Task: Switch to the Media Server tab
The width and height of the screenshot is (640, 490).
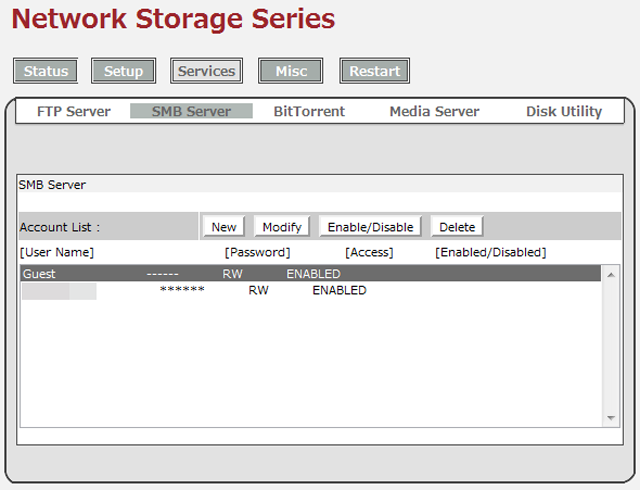Action: tap(434, 112)
